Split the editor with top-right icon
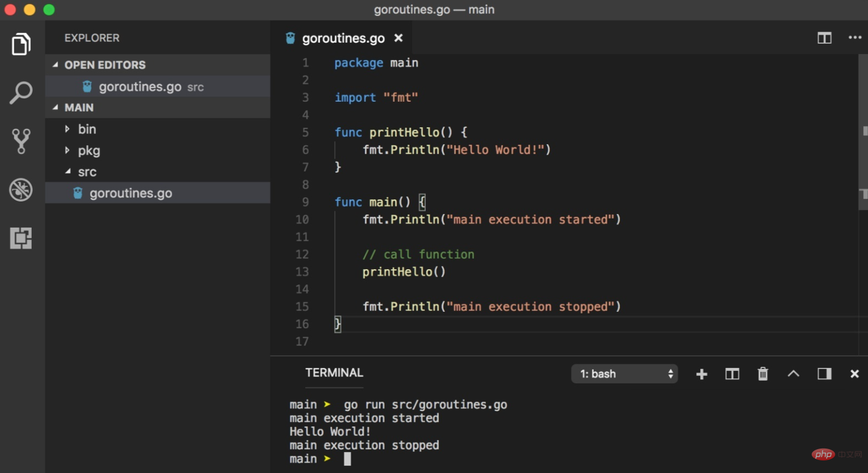 click(x=824, y=38)
